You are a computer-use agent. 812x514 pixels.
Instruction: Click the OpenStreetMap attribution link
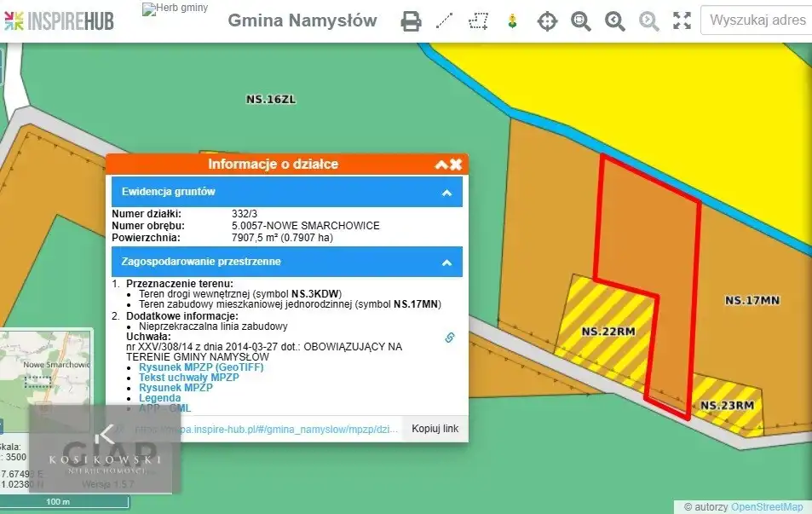point(766,506)
